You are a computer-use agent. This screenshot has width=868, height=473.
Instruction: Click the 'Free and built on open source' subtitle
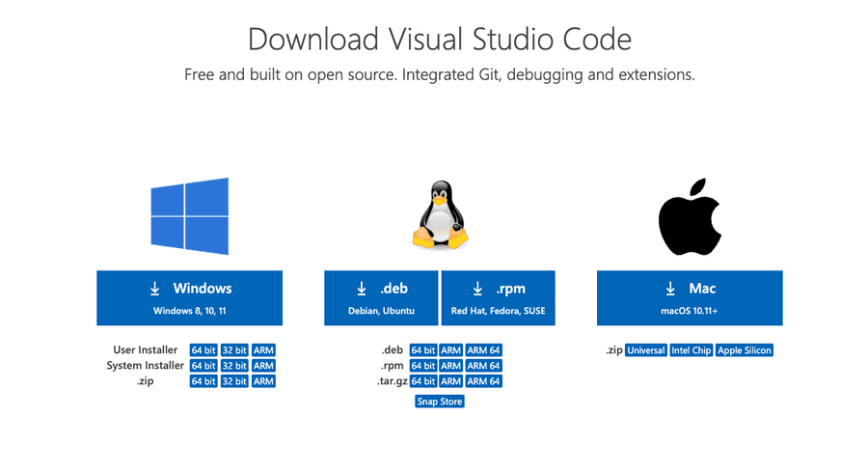click(440, 74)
